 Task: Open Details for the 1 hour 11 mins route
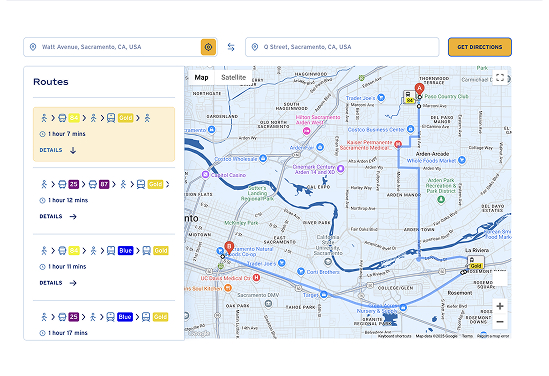58,283
